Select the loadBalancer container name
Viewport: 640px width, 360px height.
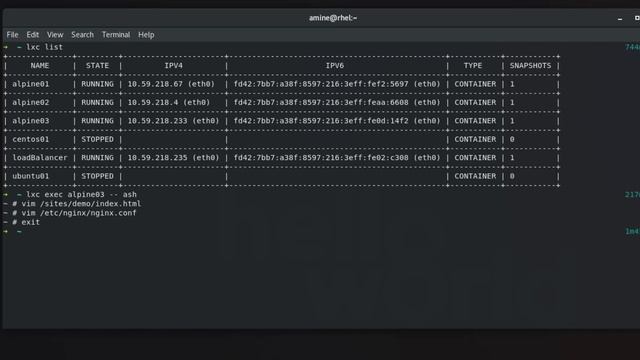click(x=40, y=158)
